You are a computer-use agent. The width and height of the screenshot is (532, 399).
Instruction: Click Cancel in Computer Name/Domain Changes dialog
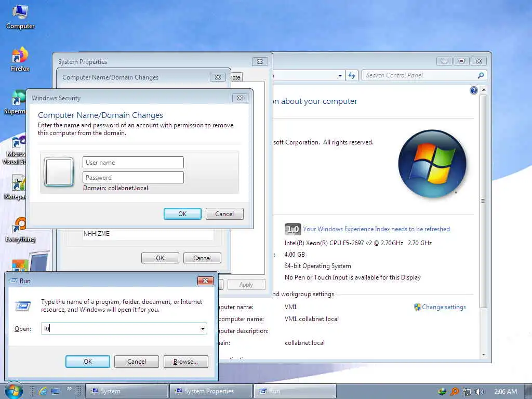[x=202, y=258]
